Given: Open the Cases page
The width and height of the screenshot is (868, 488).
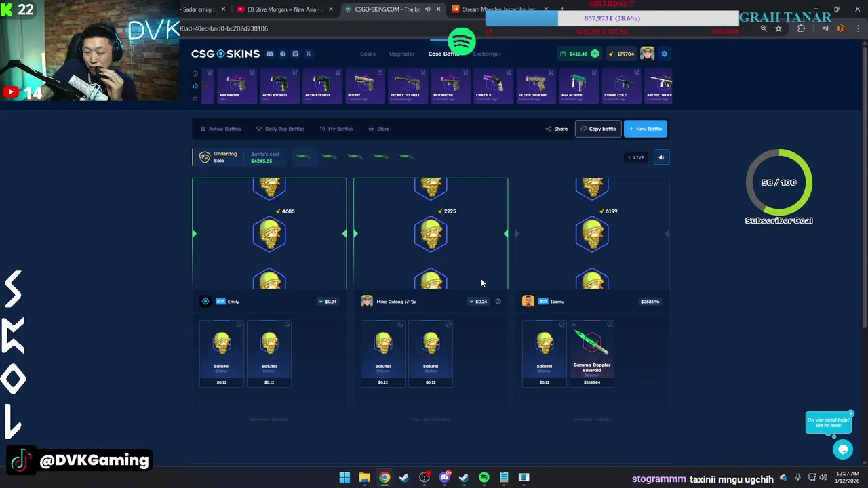Looking at the screenshot, I should click(368, 54).
